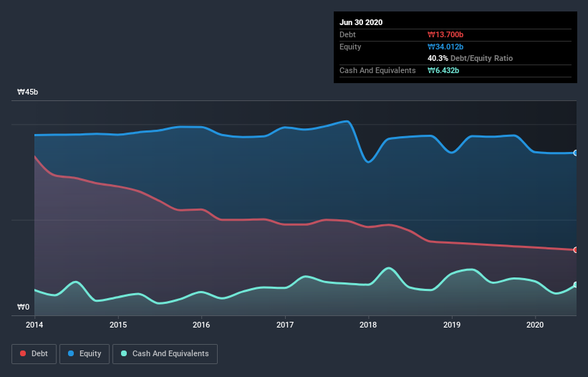This screenshot has height=377, width=588.
Task: Click the ₩34.012b equity value
Action: point(445,47)
